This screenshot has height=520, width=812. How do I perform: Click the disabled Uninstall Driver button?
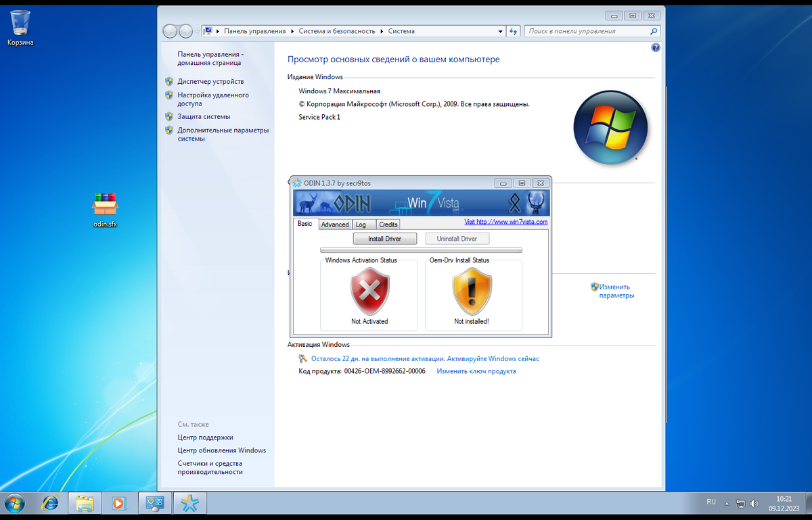coord(457,239)
